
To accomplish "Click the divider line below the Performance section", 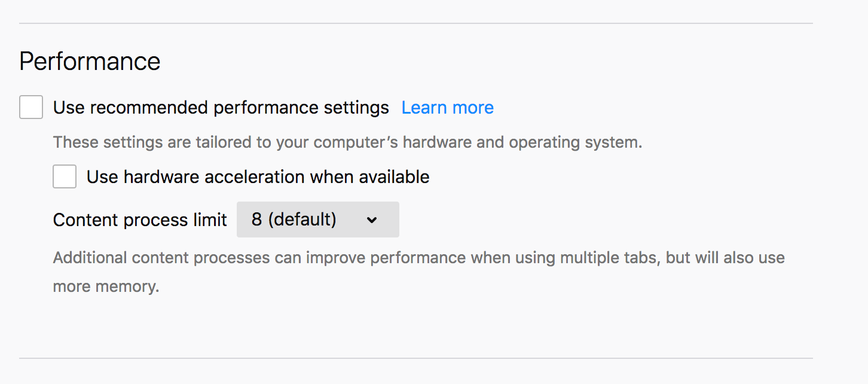I will click(415, 358).
